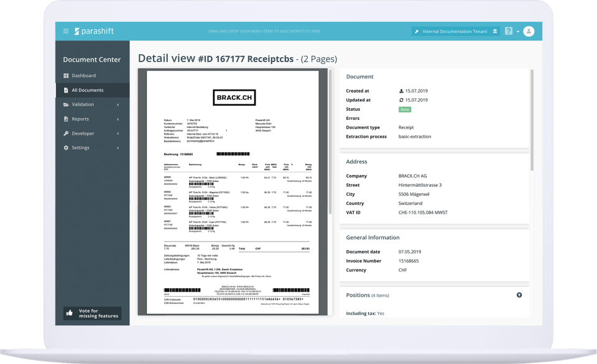This screenshot has height=364, width=597.
Task: Expand the dropdown caret next to help
Action: pyautogui.click(x=518, y=32)
